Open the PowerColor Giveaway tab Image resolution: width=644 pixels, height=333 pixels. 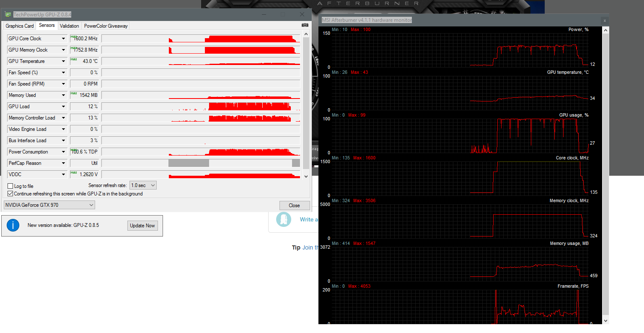106,26
